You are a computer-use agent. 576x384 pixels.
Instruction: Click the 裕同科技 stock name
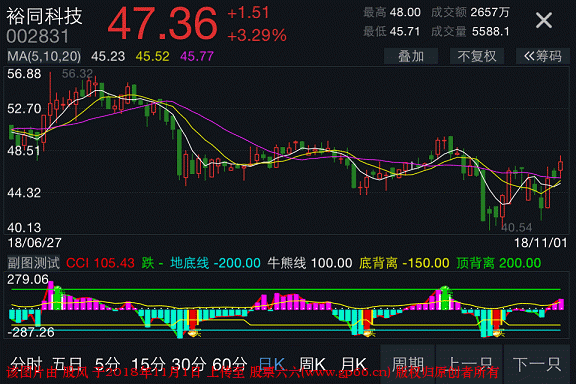click(x=44, y=17)
